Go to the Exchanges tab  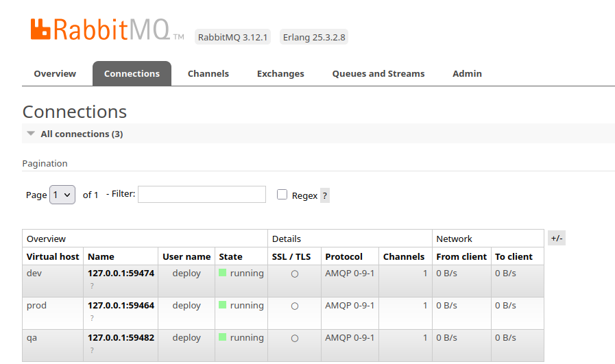point(280,73)
